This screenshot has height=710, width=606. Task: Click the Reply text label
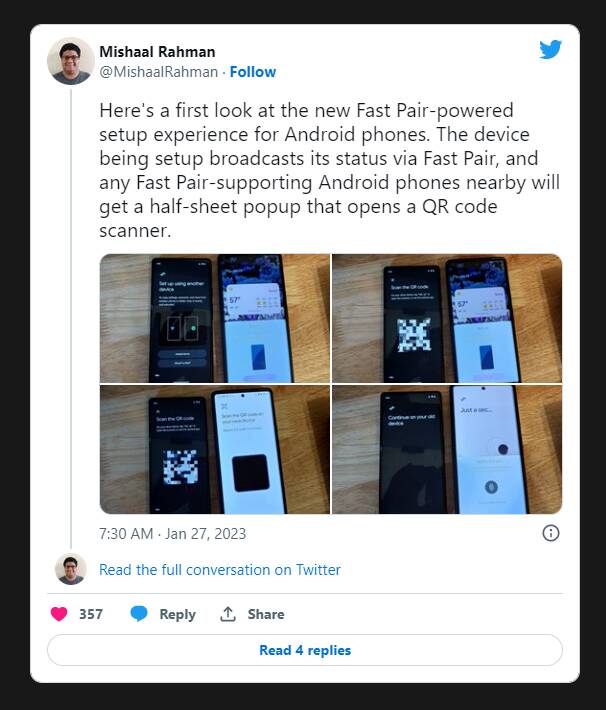(177, 614)
